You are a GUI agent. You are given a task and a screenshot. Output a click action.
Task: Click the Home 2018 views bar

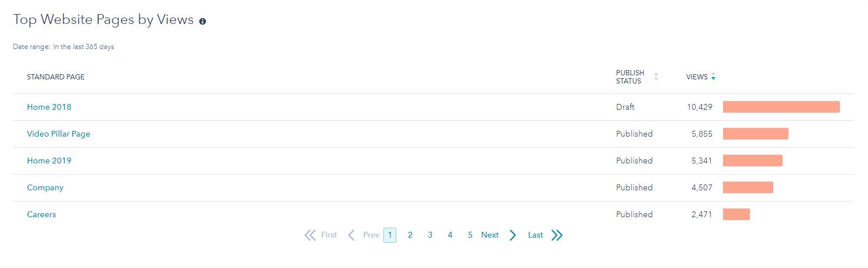781,107
